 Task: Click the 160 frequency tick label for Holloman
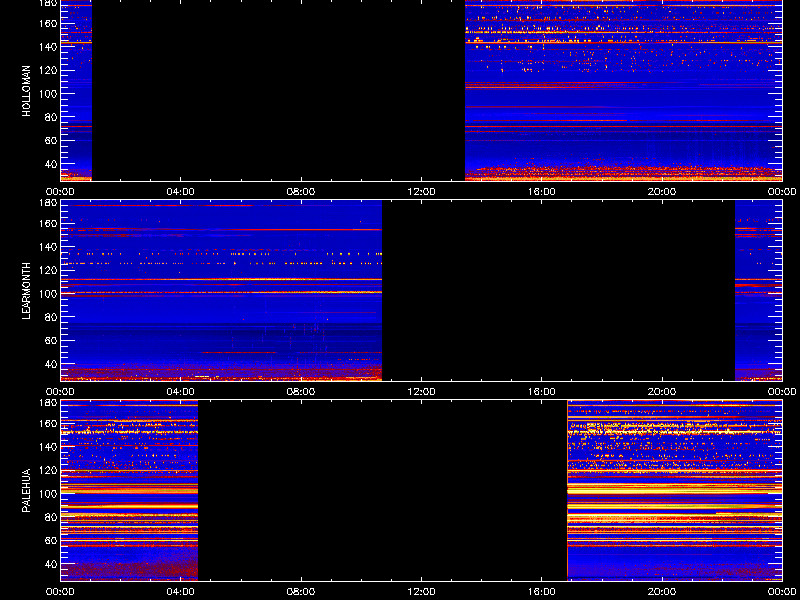tap(49, 23)
